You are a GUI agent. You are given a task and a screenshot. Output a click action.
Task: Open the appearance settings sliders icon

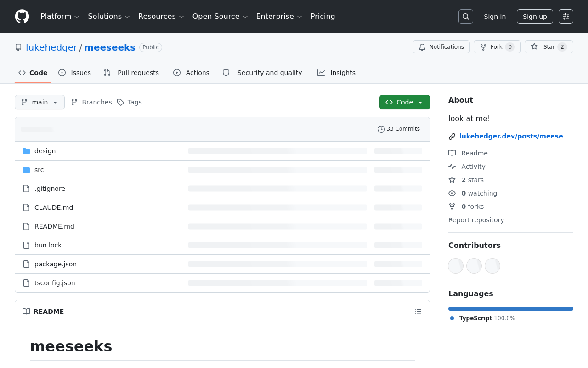[566, 17]
